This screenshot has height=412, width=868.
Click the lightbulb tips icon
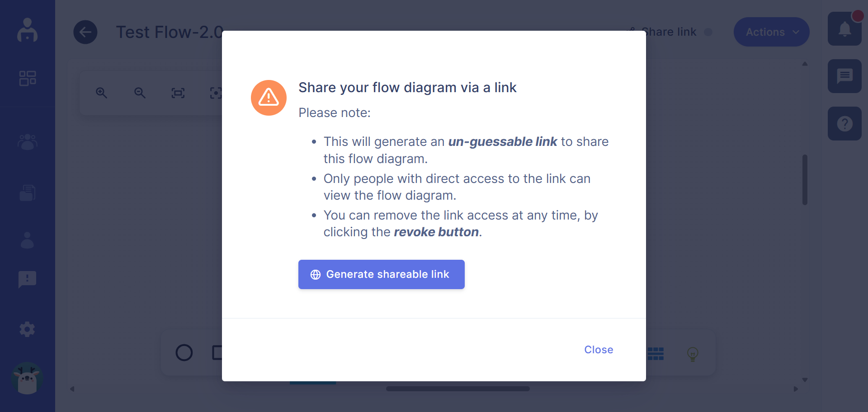[x=693, y=354]
